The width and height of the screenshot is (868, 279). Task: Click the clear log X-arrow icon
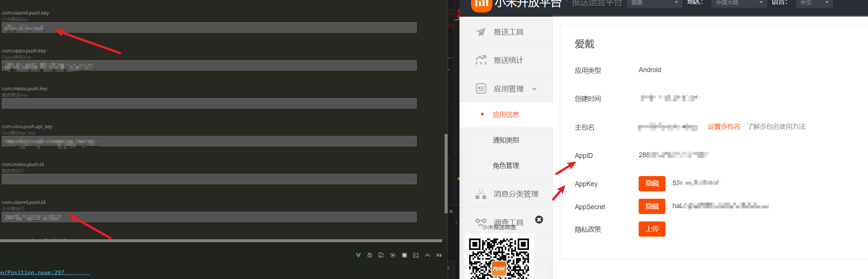439,255
